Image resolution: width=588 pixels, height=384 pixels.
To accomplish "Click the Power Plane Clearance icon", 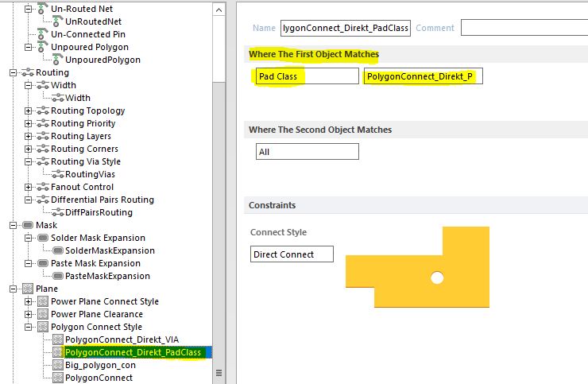I will coord(43,314).
